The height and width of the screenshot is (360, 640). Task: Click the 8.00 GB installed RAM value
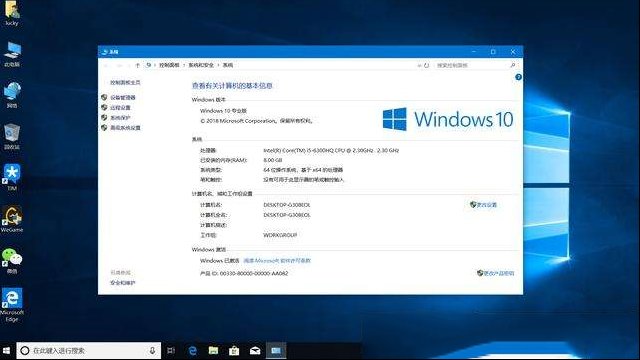(273, 160)
